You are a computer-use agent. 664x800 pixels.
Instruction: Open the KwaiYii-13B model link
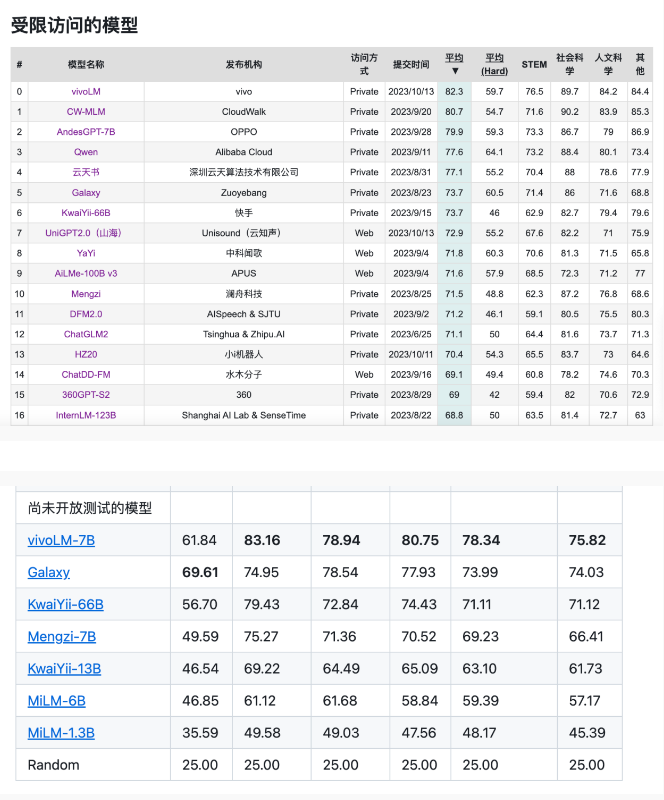click(64, 669)
